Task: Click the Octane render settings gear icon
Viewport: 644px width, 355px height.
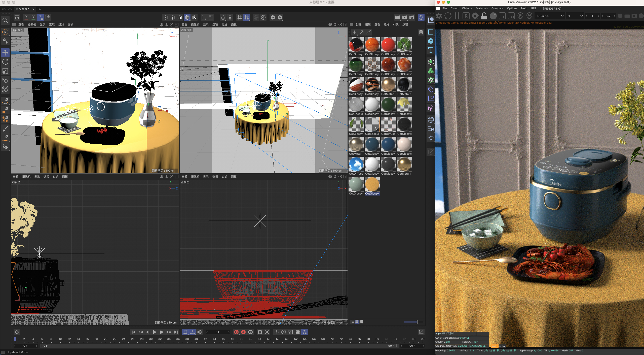Action: click(x=475, y=16)
